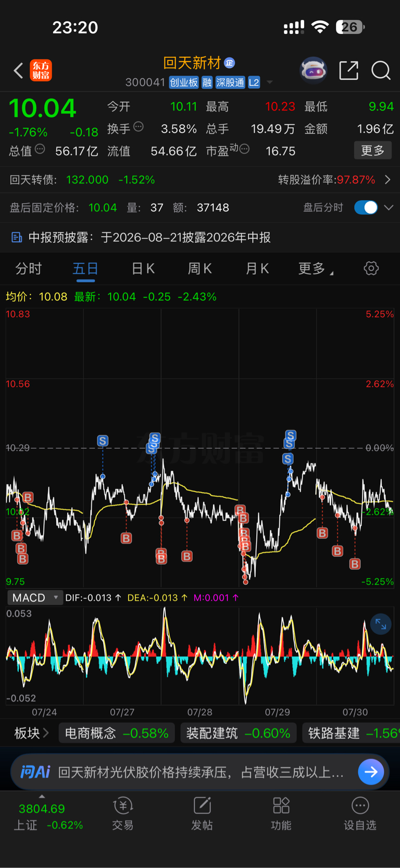Tap the current price 10.04
Screen dimensions: 400x868
pyautogui.click(x=43, y=108)
